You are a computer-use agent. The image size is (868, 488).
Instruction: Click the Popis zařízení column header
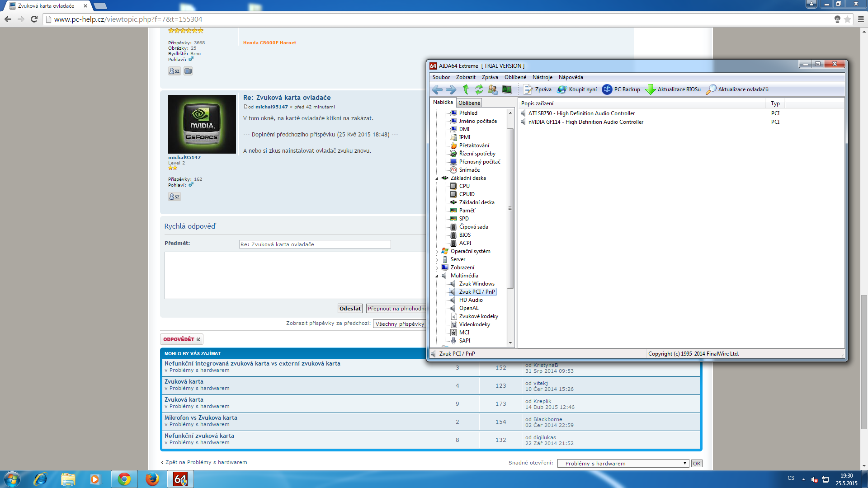(642, 103)
